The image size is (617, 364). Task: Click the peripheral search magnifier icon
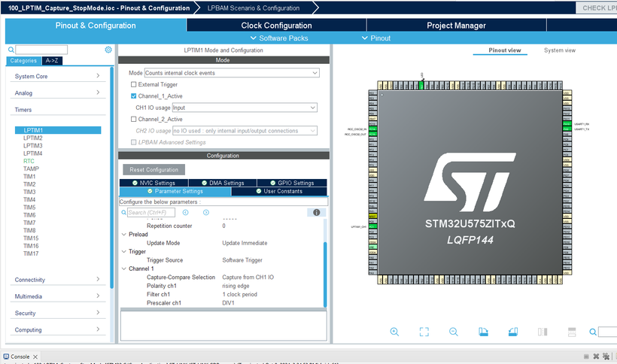click(11, 50)
